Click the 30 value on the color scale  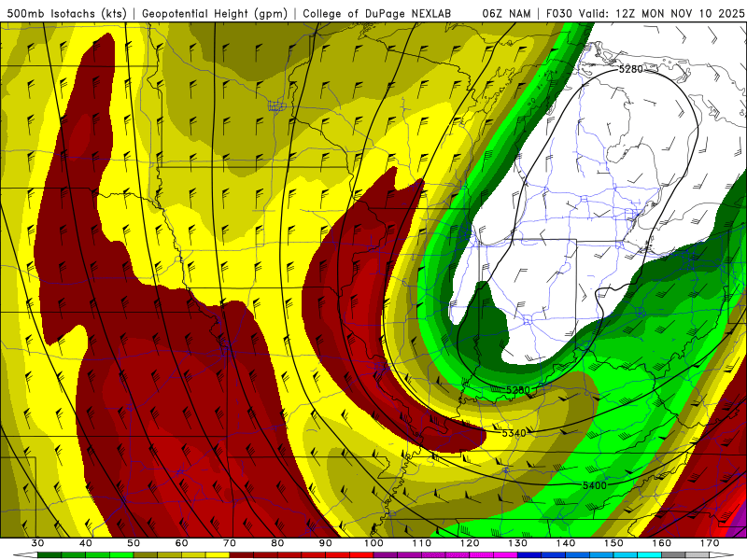tap(37, 543)
